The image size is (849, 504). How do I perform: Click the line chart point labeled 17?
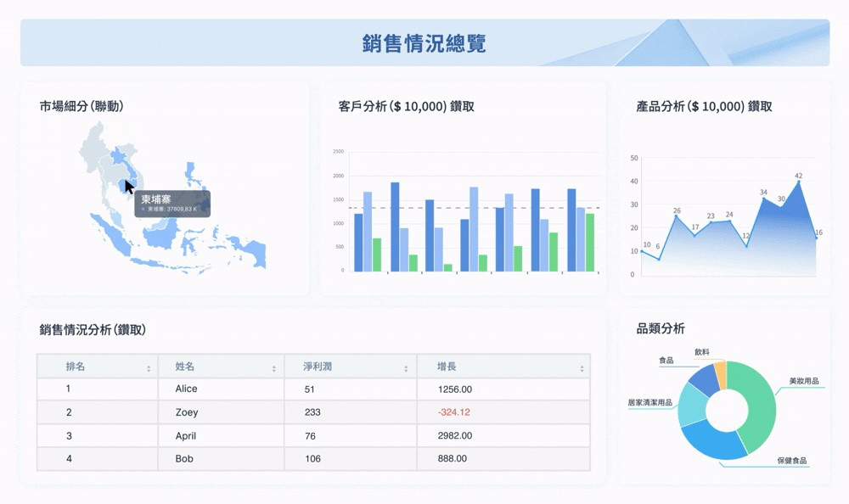[x=694, y=236]
